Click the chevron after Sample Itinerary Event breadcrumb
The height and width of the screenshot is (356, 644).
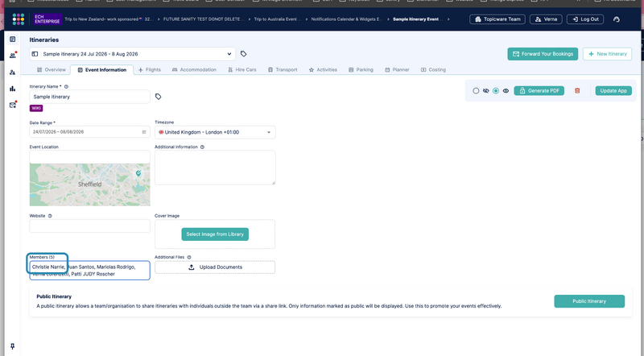pos(448,19)
